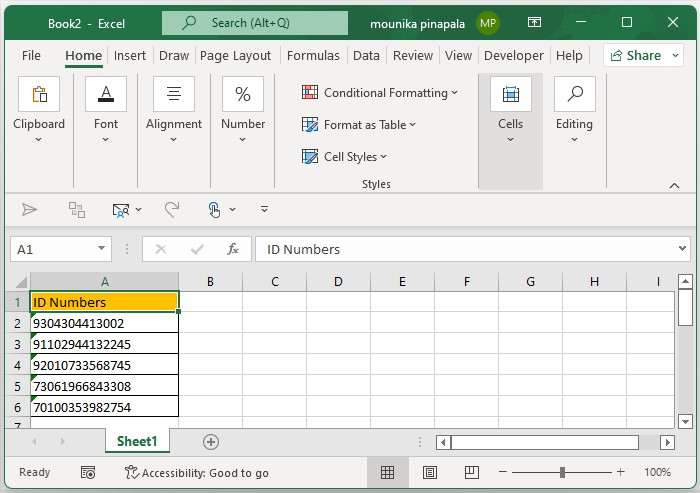Open the Cells ribbon group
Image resolution: width=700 pixels, height=493 pixels.
coord(510,110)
